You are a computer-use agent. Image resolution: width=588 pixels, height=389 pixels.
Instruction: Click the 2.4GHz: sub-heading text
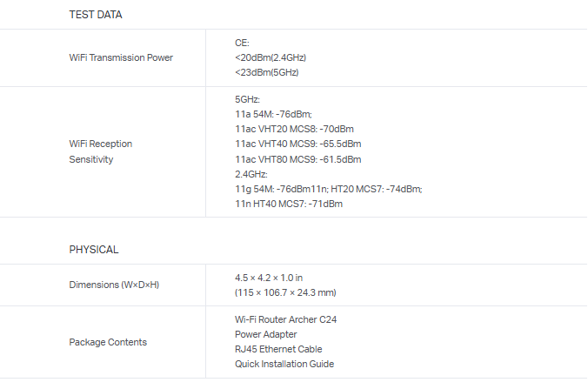point(250,174)
